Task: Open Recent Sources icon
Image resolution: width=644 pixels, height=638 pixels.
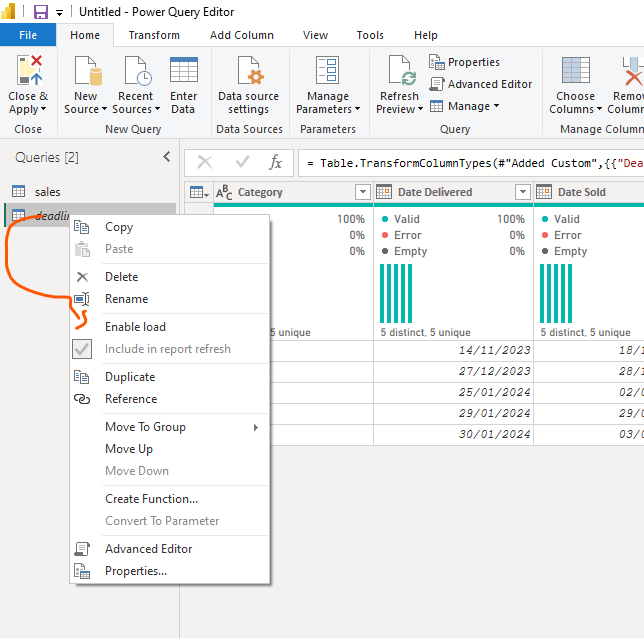Action: (x=138, y=70)
